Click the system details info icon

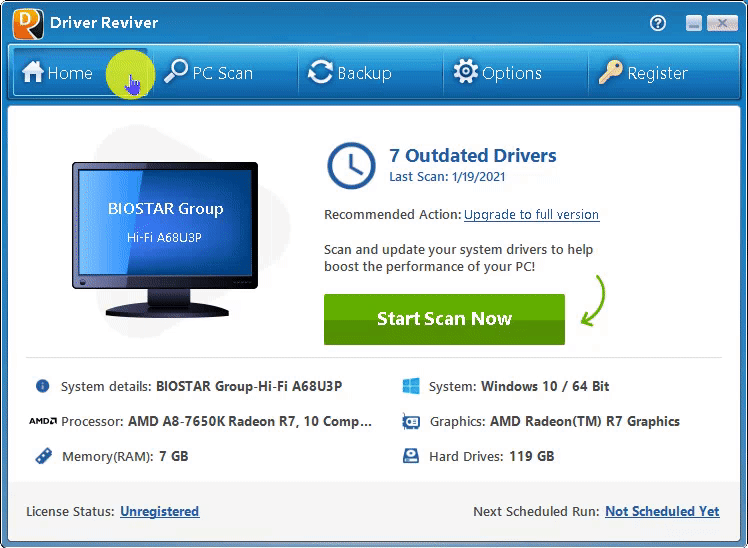[x=43, y=386]
